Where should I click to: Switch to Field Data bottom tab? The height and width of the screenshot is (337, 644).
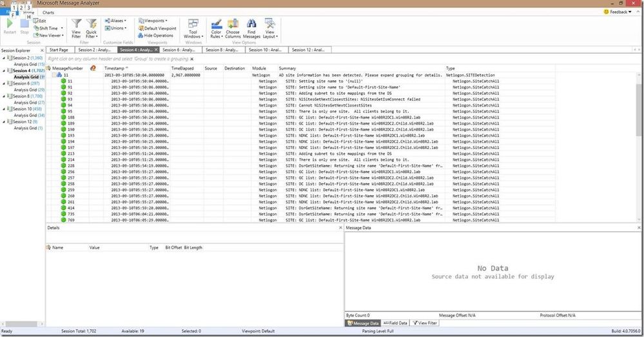pyautogui.click(x=395, y=323)
